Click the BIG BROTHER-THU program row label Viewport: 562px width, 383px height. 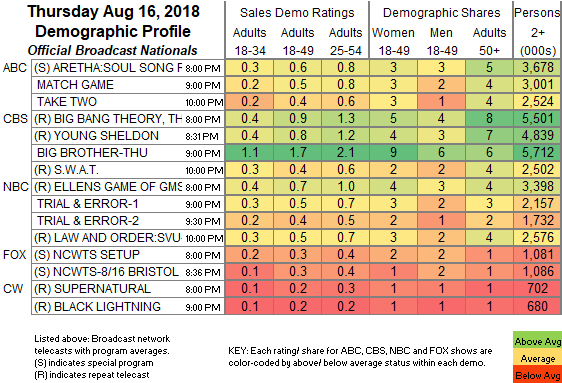(x=92, y=153)
